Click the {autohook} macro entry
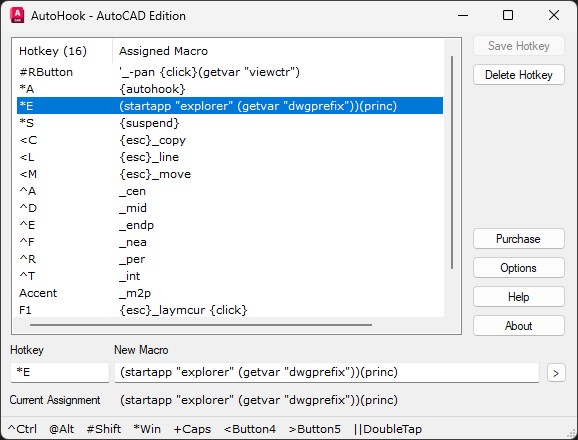 pyautogui.click(x=152, y=89)
